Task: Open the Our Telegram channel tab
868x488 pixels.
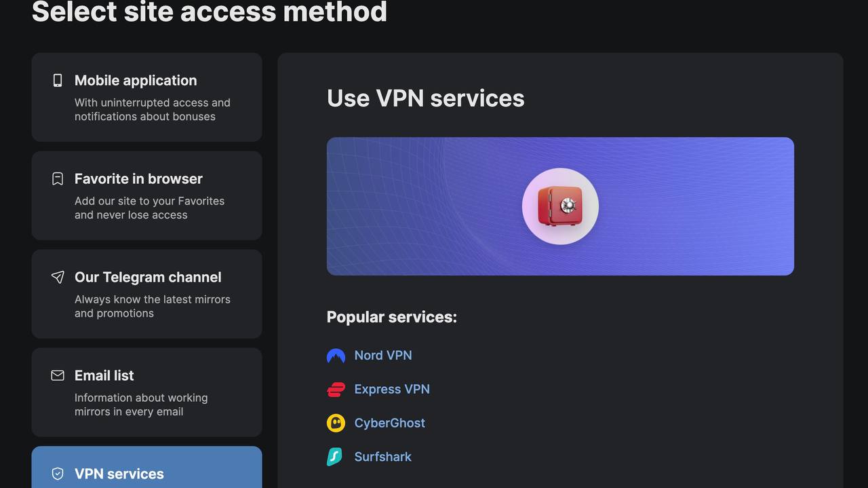Action: pyautogui.click(x=146, y=294)
